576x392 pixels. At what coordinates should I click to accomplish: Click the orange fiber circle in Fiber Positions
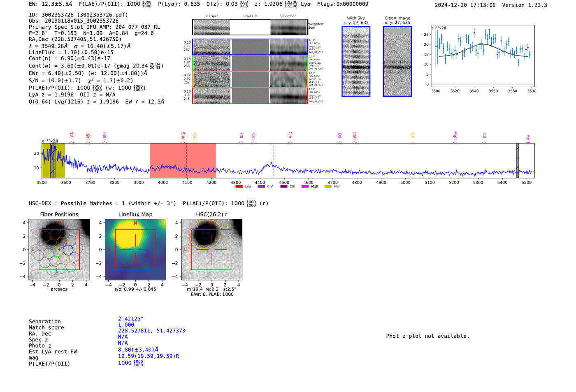click(65, 260)
